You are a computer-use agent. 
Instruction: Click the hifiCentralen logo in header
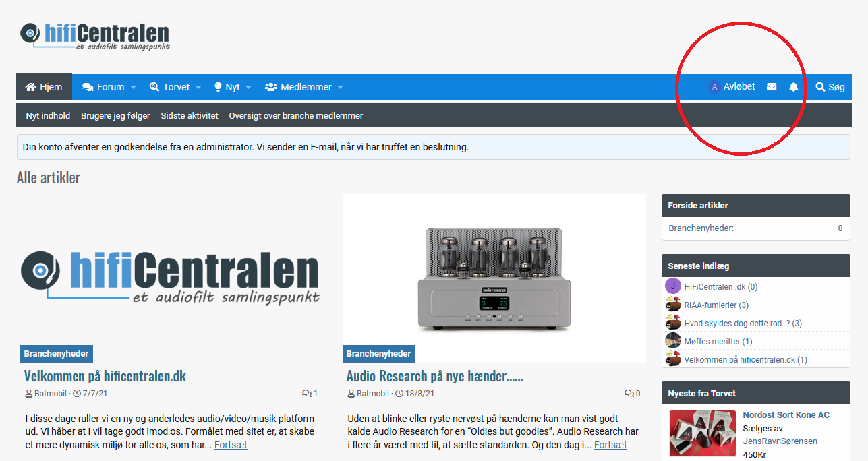click(95, 36)
